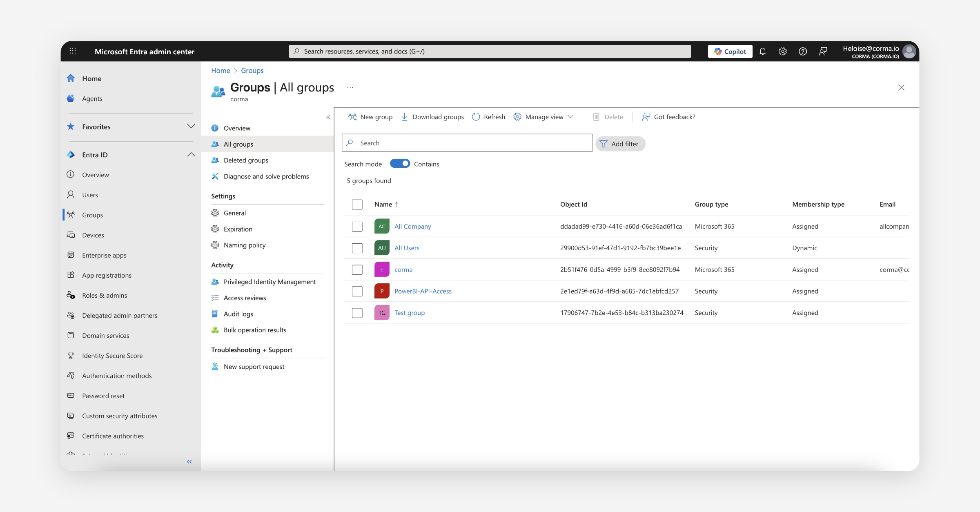
Task: Click the Add filter button
Action: pos(620,144)
